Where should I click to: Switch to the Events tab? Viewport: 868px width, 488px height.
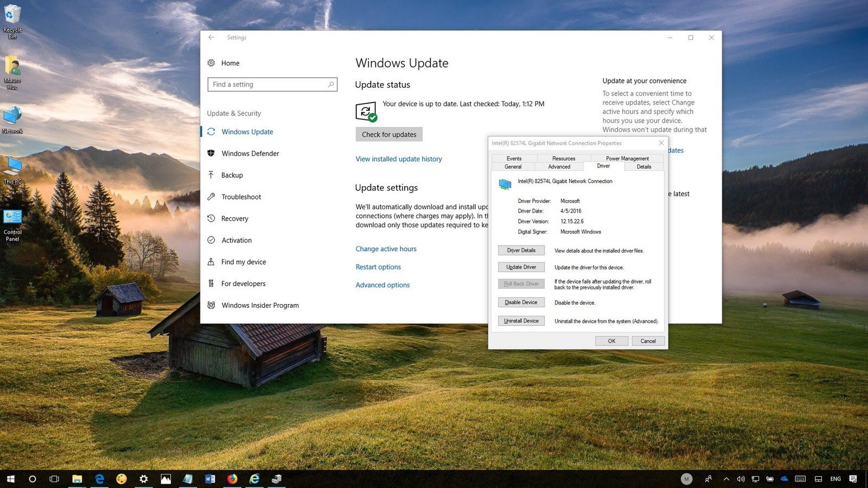[x=514, y=158]
